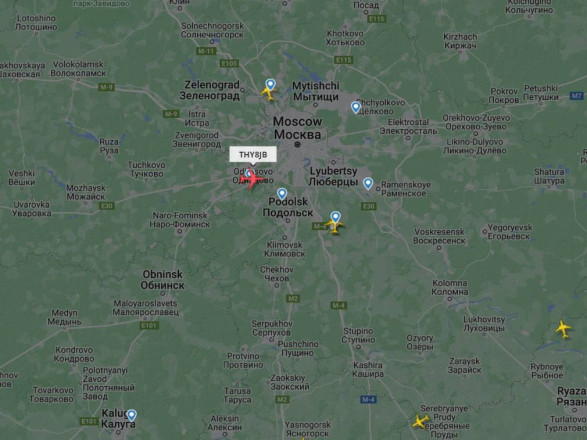Click the airport pin above the M-4 plane
This screenshot has height=440, width=587.
(335, 217)
